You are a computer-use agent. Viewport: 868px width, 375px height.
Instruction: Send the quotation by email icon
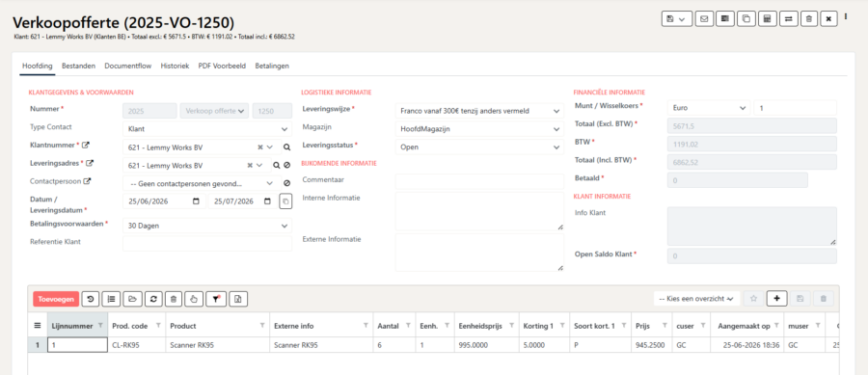point(704,18)
